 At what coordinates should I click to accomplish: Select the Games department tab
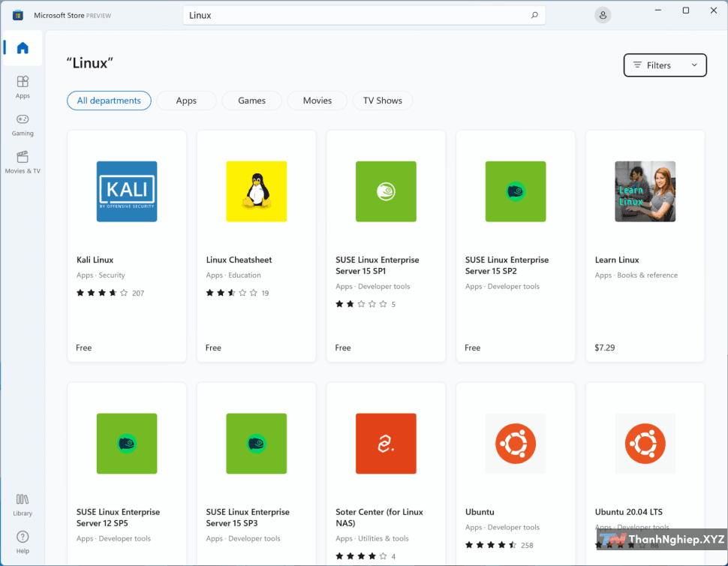coord(251,101)
